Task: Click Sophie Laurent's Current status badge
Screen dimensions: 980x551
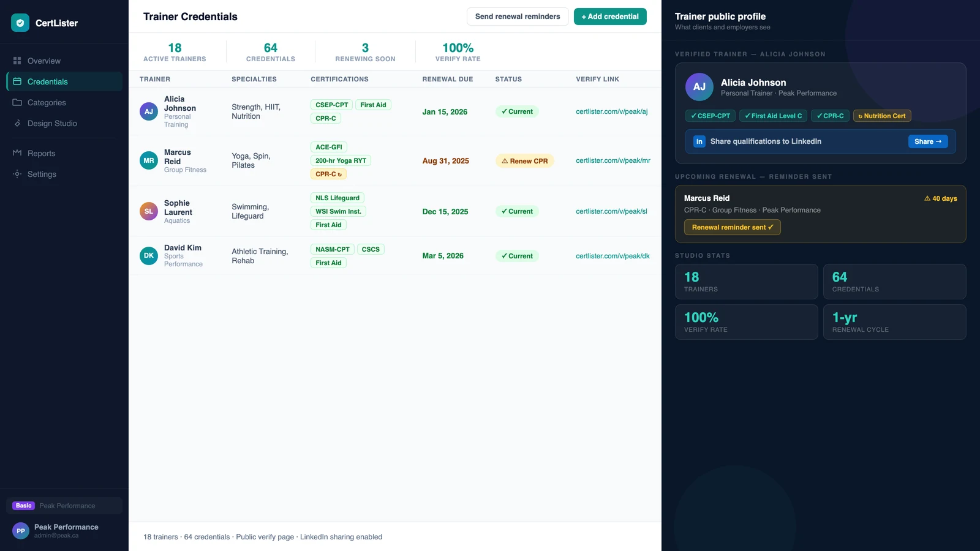Action: coord(517,211)
